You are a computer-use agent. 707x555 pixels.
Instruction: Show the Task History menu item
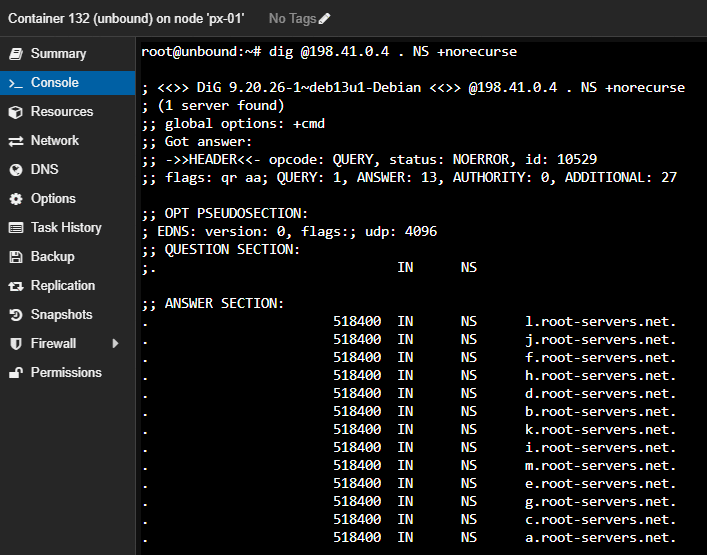tap(68, 228)
